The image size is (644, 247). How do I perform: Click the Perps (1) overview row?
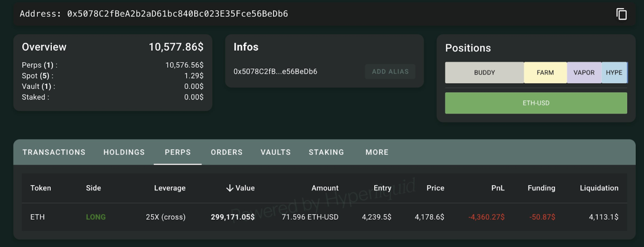tap(113, 65)
